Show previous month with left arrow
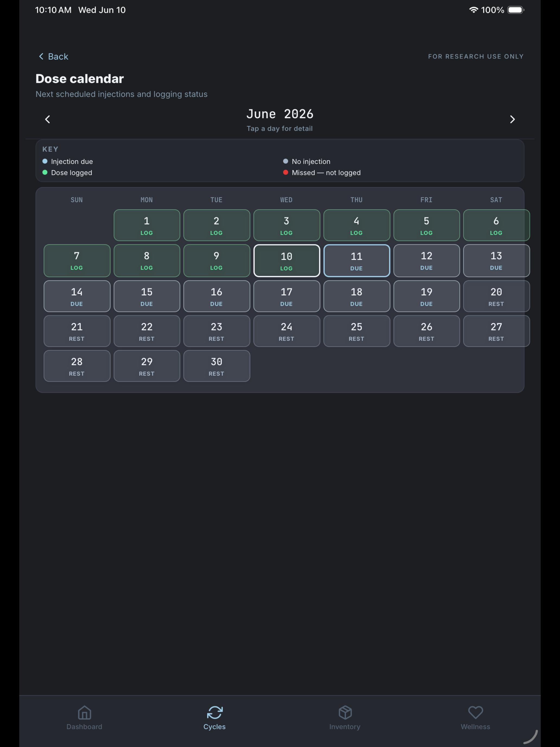This screenshot has width=560, height=747. tap(47, 119)
